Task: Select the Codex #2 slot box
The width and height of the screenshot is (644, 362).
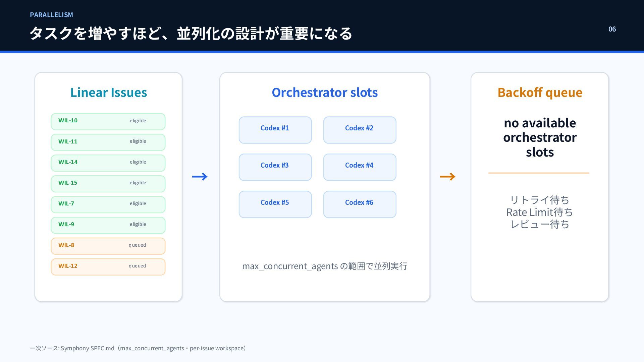Action: coord(360,130)
